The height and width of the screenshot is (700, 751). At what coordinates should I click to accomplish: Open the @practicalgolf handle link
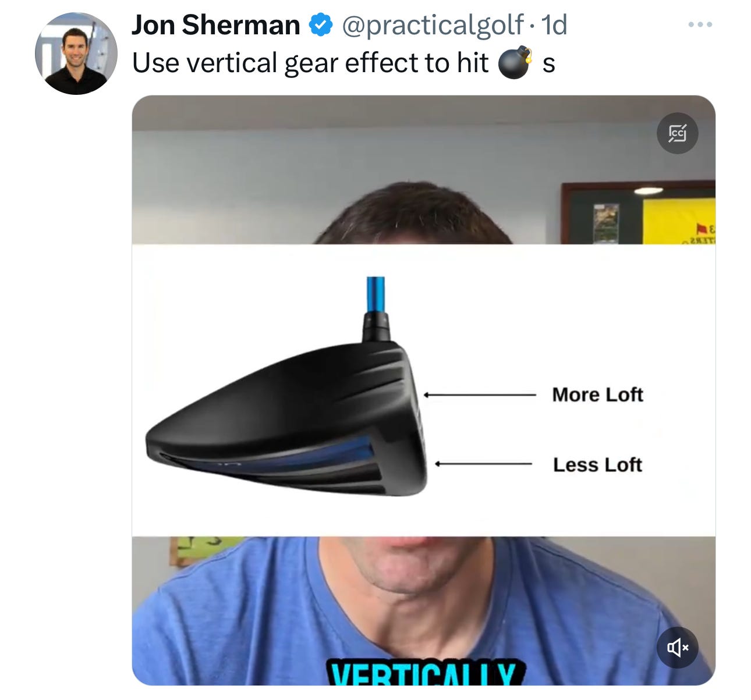433,25
